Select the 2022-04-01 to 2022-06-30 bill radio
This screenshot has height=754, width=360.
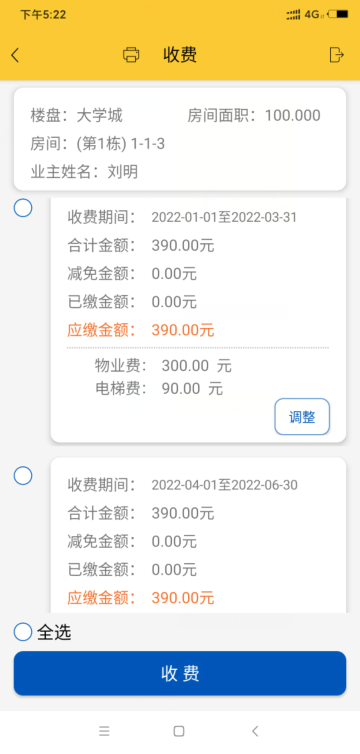coord(23,476)
